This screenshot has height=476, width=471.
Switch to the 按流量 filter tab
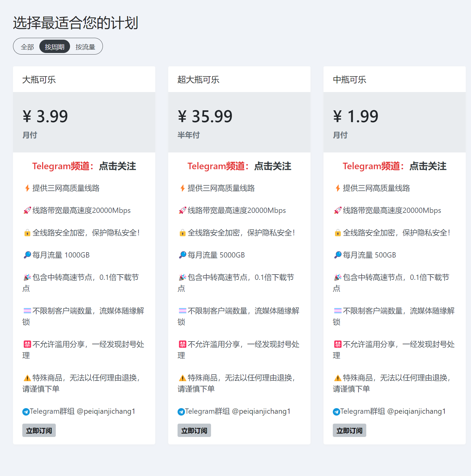click(85, 47)
